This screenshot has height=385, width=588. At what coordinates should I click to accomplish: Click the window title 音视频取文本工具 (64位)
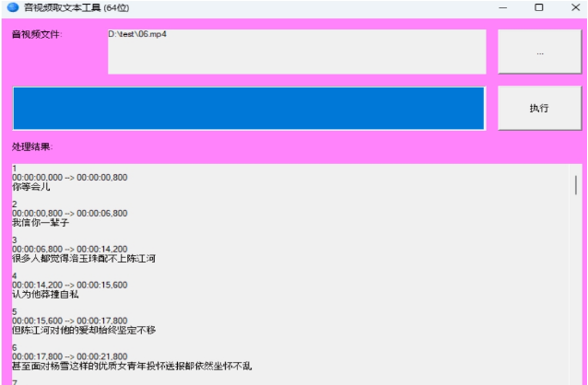76,7
